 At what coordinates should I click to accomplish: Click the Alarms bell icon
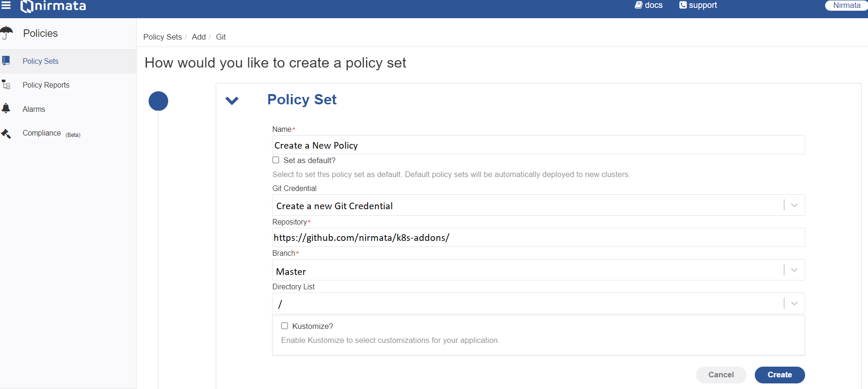coord(6,109)
